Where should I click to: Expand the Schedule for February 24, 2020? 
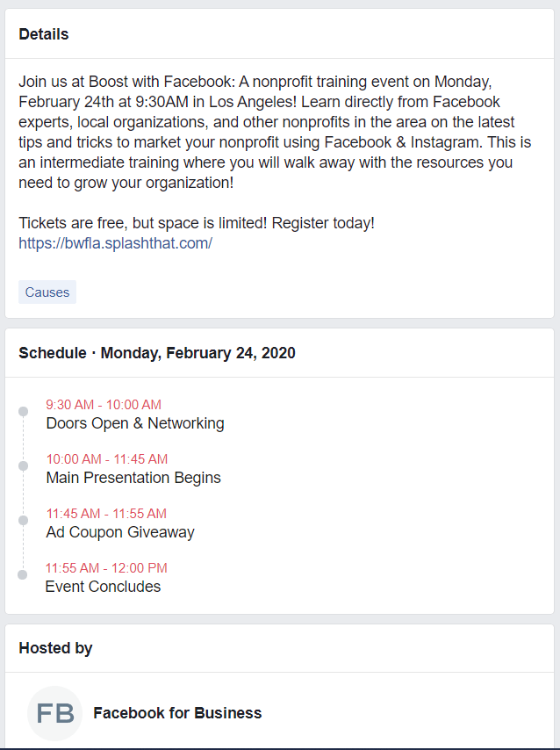click(x=157, y=352)
